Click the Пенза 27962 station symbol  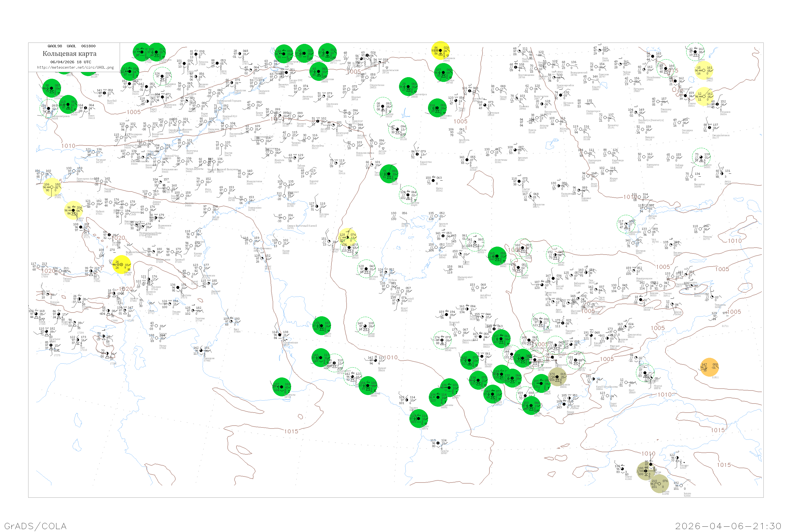[217, 63]
